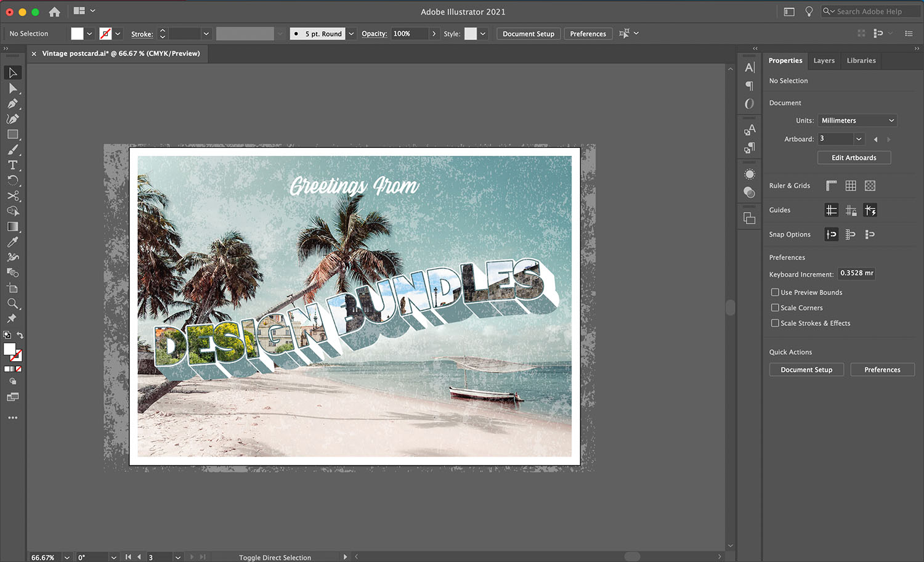The height and width of the screenshot is (562, 924).
Task: Select the Zoom magnifier tool
Action: (12, 303)
